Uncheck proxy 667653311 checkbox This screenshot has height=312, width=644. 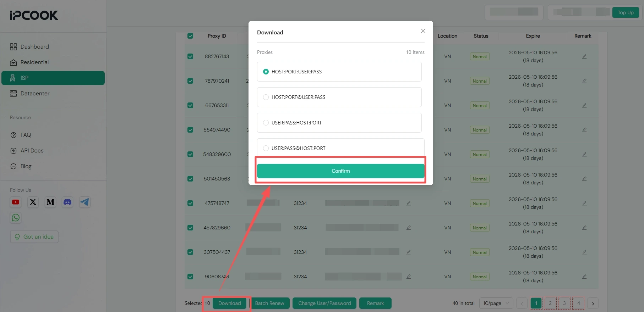pyautogui.click(x=190, y=105)
